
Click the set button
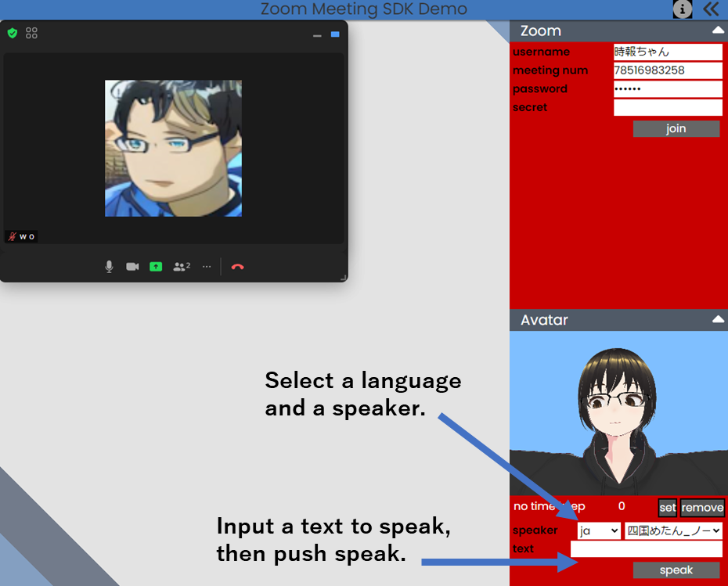(x=668, y=508)
